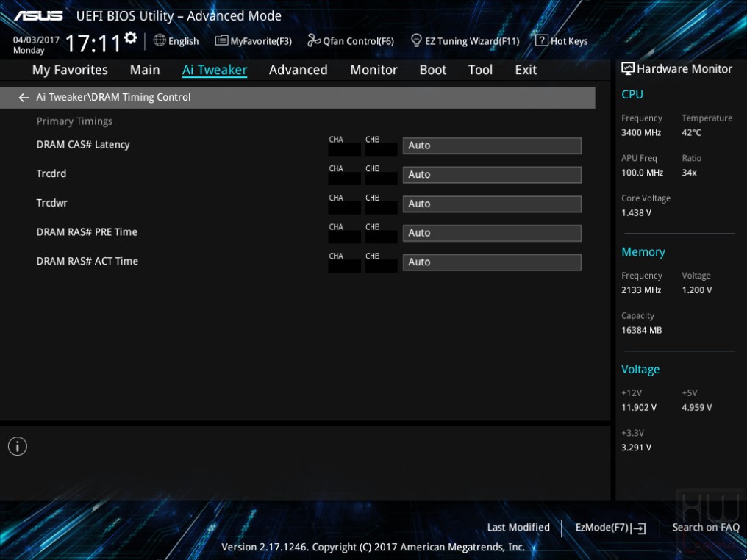This screenshot has height=560, width=747.
Task: Go to the Advanced tab
Action: pyautogui.click(x=299, y=70)
